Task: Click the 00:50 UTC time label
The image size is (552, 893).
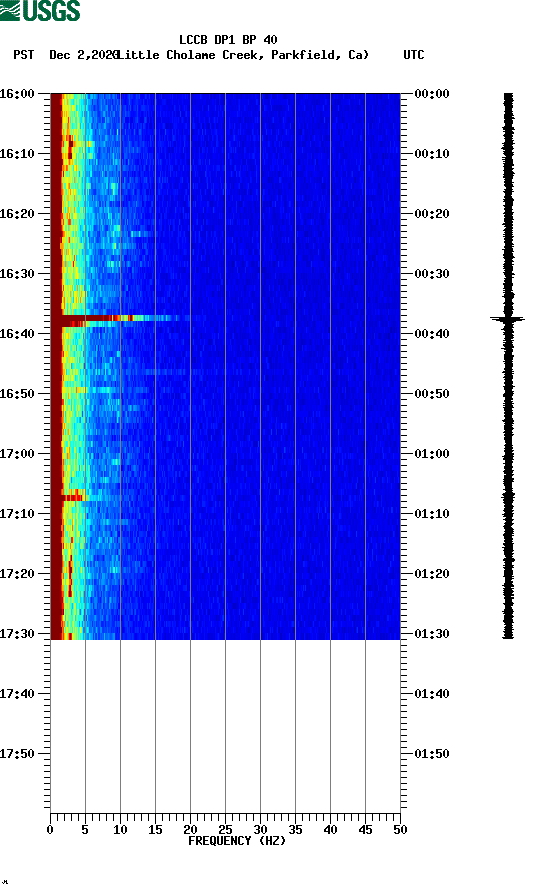Action: coord(432,394)
